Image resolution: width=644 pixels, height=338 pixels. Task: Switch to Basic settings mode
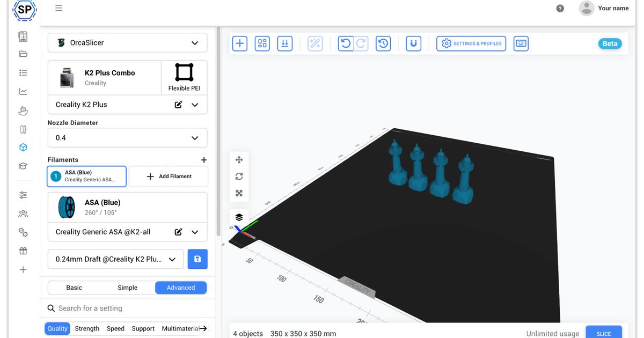[x=74, y=288]
